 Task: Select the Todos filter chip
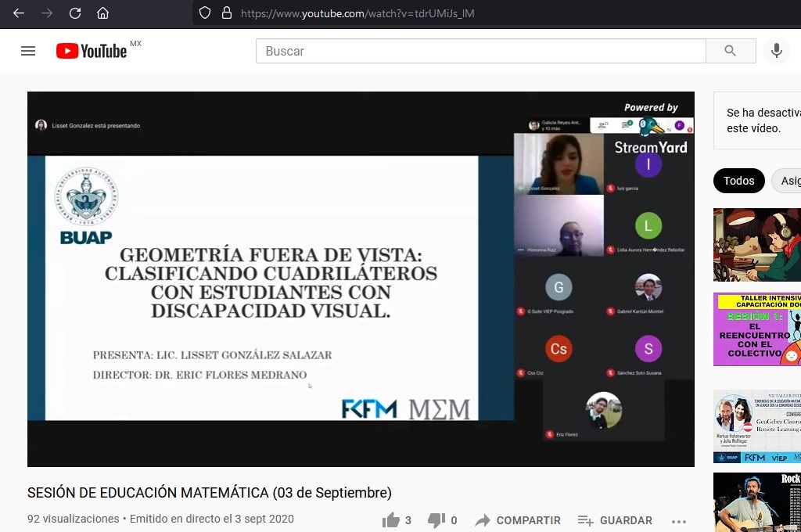738,181
